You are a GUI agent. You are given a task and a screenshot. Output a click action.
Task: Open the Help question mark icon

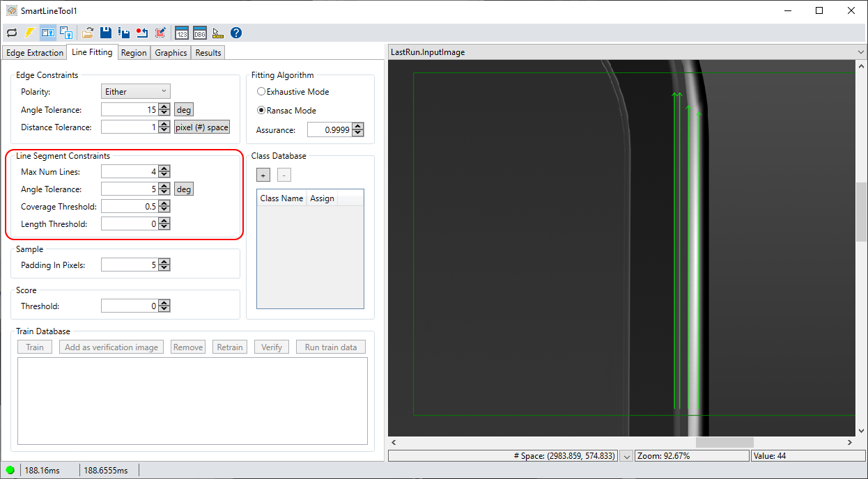click(236, 32)
